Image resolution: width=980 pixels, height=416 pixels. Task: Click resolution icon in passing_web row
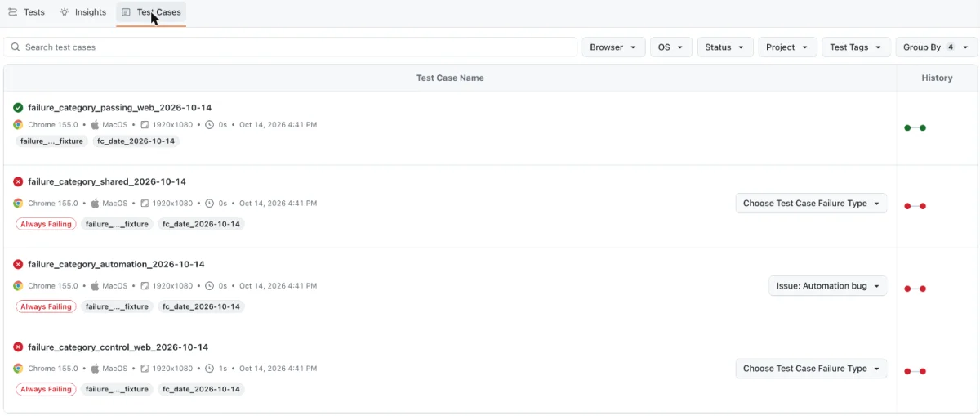tap(145, 125)
